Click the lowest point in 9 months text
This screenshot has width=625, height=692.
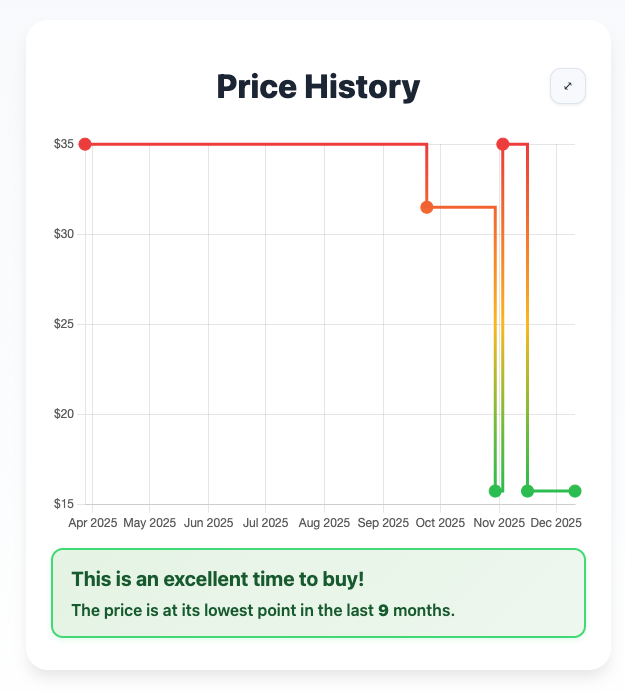coord(263,610)
